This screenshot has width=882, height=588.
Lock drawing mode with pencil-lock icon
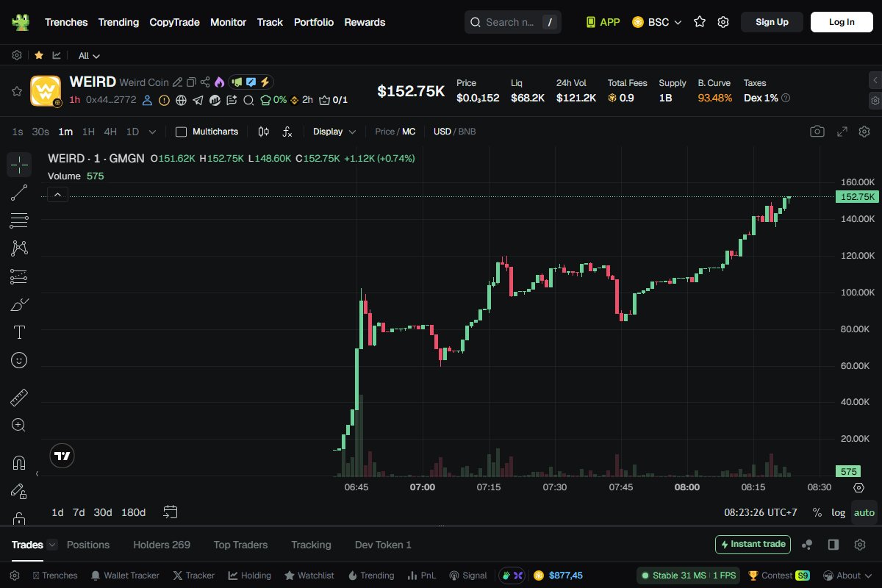tap(19, 491)
